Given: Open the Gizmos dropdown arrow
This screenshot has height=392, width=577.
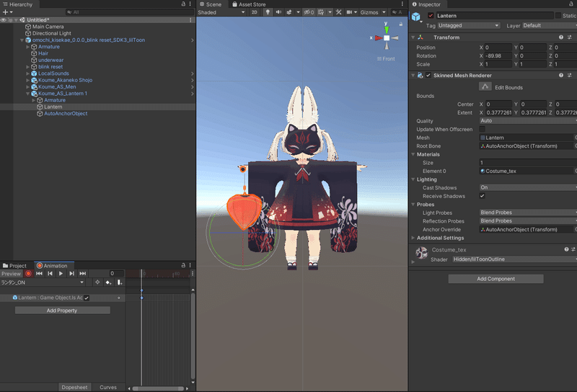Looking at the screenshot, I should coord(384,12).
